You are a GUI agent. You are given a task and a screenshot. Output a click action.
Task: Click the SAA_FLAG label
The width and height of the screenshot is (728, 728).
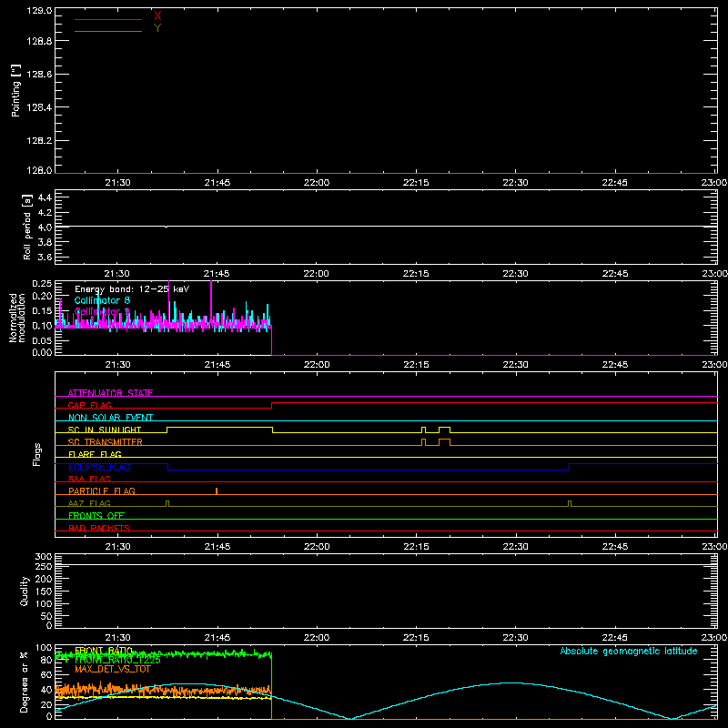click(89, 479)
